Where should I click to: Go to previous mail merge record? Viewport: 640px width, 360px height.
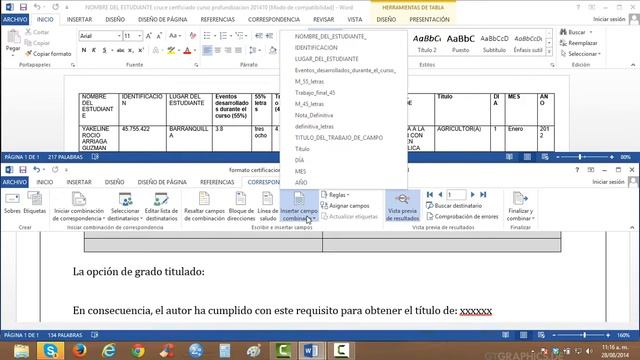440,195
